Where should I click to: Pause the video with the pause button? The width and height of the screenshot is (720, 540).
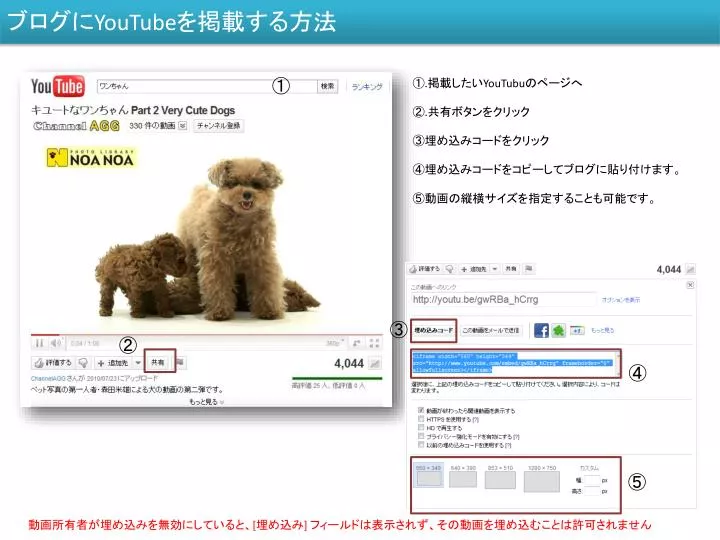point(39,343)
